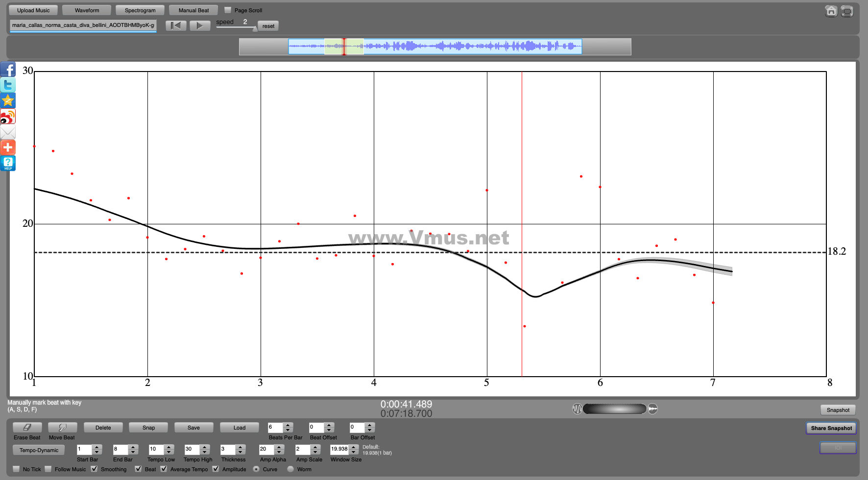The width and height of the screenshot is (868, 480).
Task: Switch to the Spectrogram view
Action: click(140, 10)
